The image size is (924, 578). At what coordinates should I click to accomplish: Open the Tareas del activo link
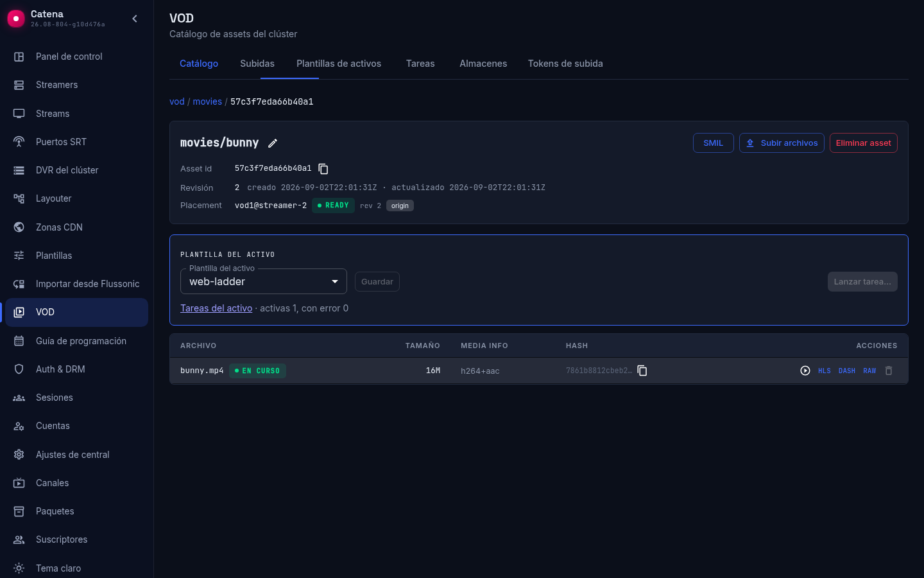pyautogui.click(x=216, y=308)
